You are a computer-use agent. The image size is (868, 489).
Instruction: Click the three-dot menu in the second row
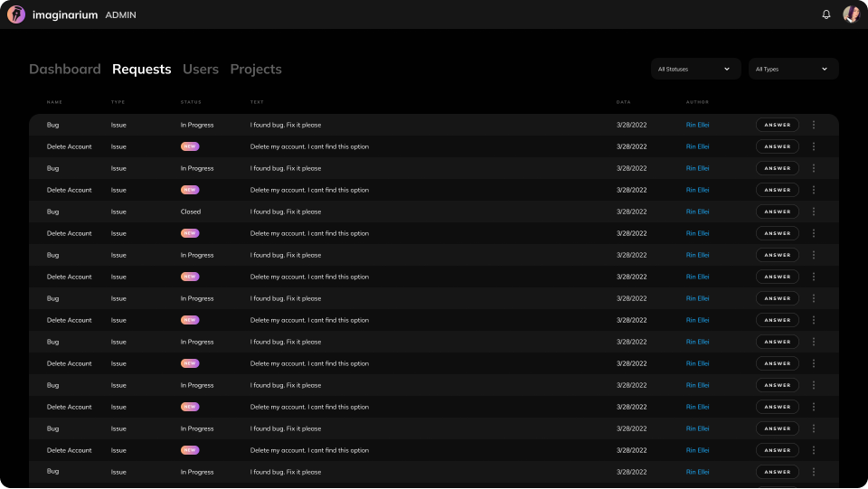pyautogui.click(x=814, y=146)
